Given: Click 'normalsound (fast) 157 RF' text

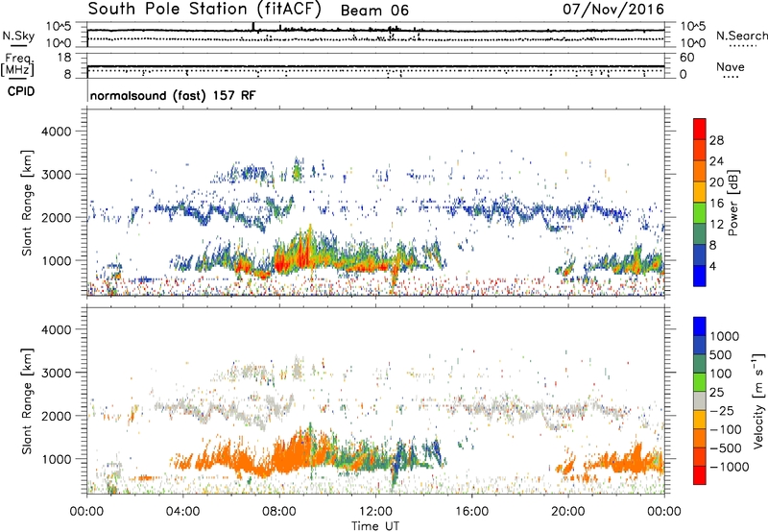Looking at the screenshot, I should [x=173, y=95].
